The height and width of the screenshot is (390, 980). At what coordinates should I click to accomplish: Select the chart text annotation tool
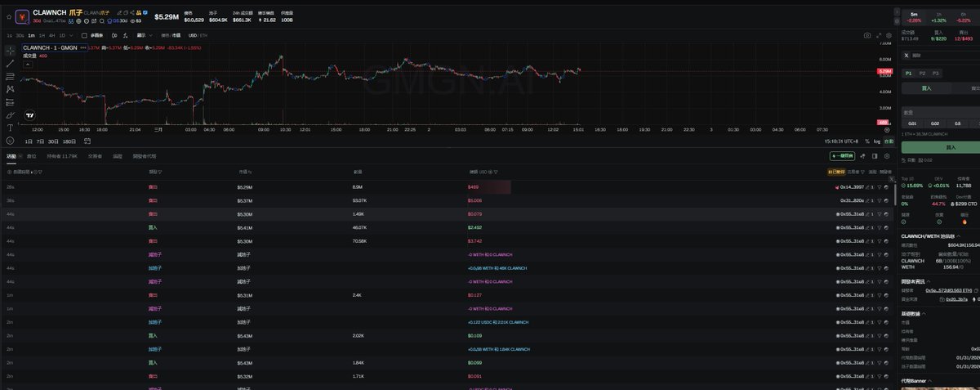pos(9,128)
